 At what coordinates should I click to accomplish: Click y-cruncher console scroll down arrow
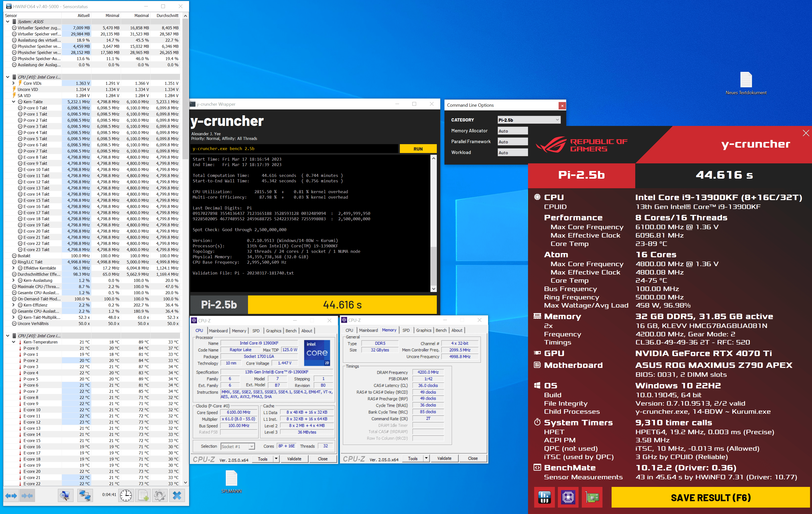[x=434, y=289]
